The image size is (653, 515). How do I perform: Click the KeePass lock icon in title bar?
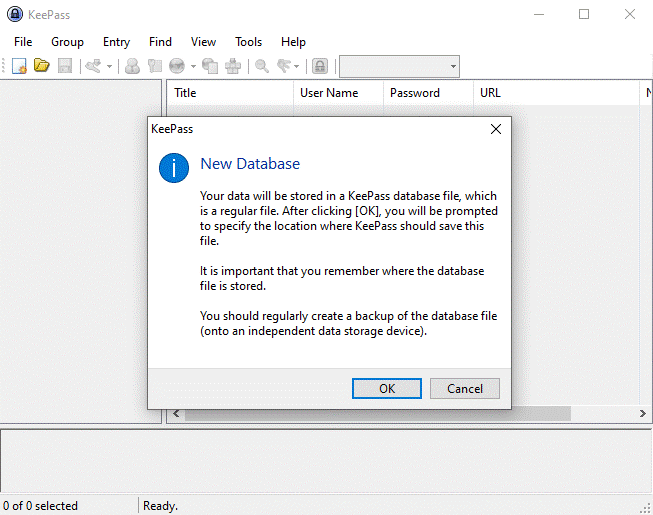tap(15, 14)
